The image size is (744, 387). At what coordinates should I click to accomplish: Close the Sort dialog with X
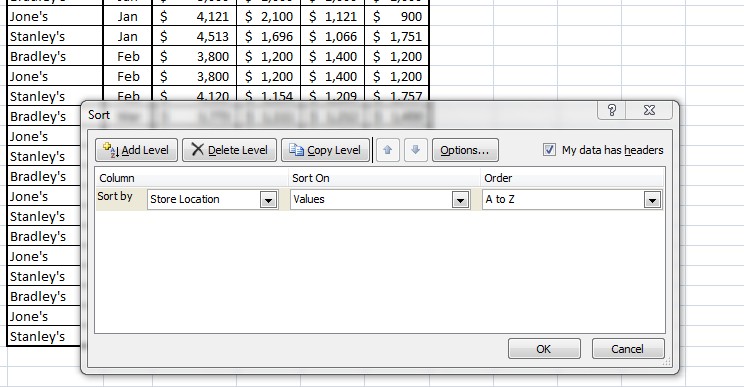[x=649, y=111]
